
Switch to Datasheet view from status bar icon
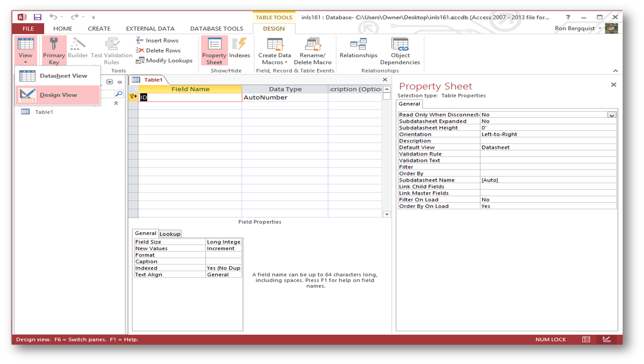tap(586, 339)
